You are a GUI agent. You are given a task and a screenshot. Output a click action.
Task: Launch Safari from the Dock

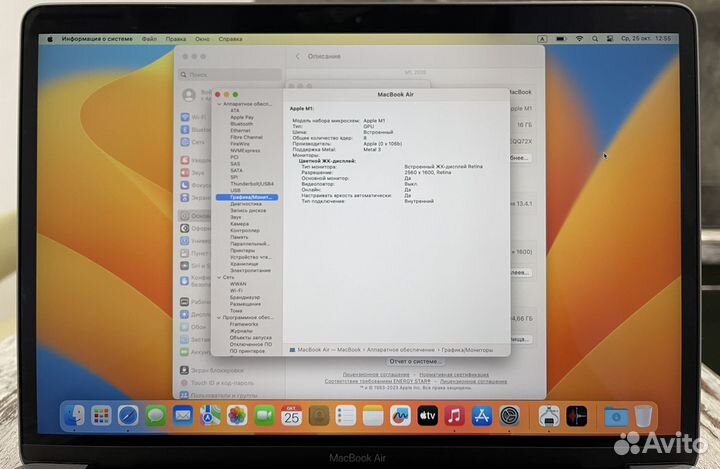pos(128,416)
